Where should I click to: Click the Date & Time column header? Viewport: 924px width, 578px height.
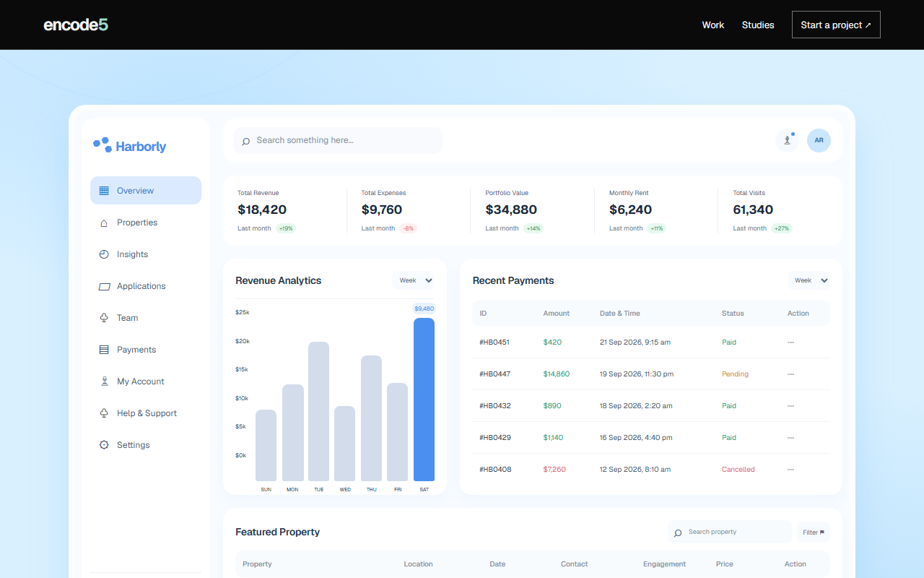[x=620, y=314]
